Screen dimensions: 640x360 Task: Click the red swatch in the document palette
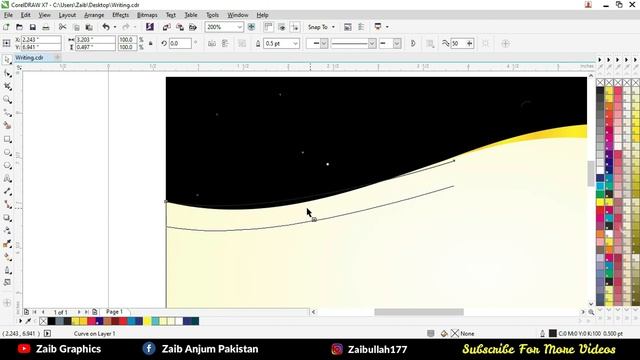click(123, 321)
